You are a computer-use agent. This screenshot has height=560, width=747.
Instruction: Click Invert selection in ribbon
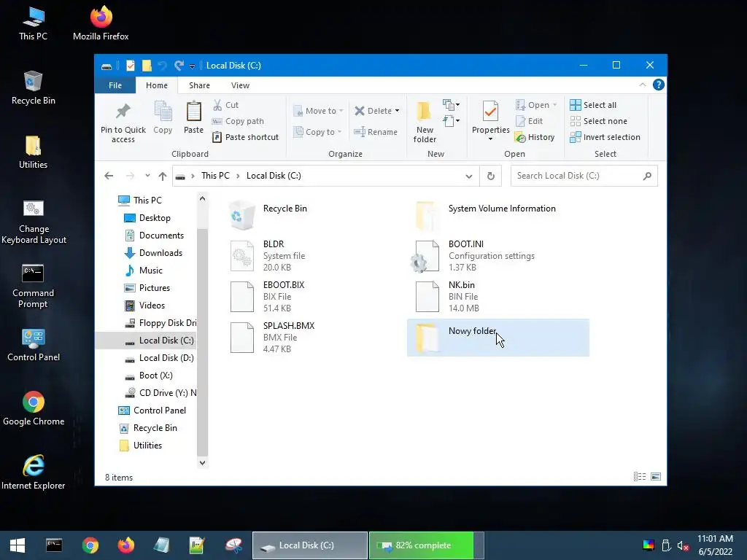[x=605, y=137]
